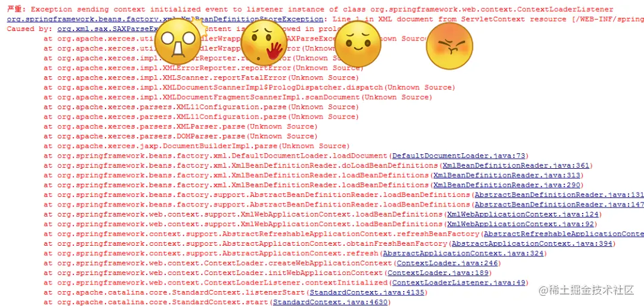This screenshot has height=306, width=644.
Task: Open StandardContext.java:4630 link
Action: click(x=330, y=302)
